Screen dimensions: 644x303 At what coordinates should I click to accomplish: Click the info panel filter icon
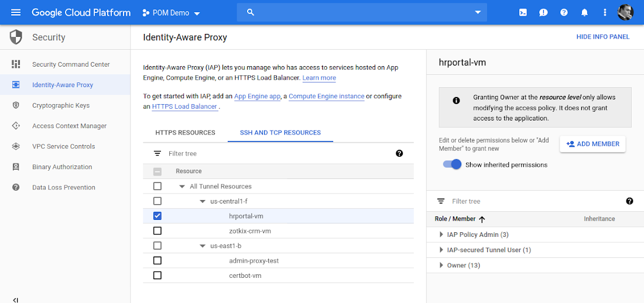[441, 201]
